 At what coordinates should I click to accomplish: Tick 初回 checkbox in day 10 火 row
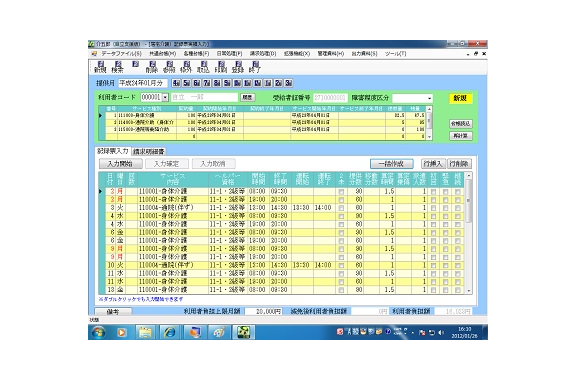click(433, 265)
